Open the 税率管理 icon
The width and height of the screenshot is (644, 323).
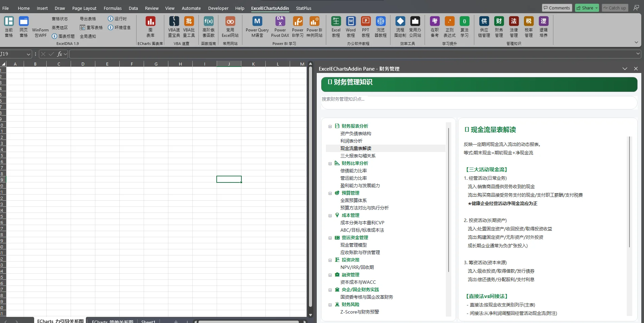[529, 27]
